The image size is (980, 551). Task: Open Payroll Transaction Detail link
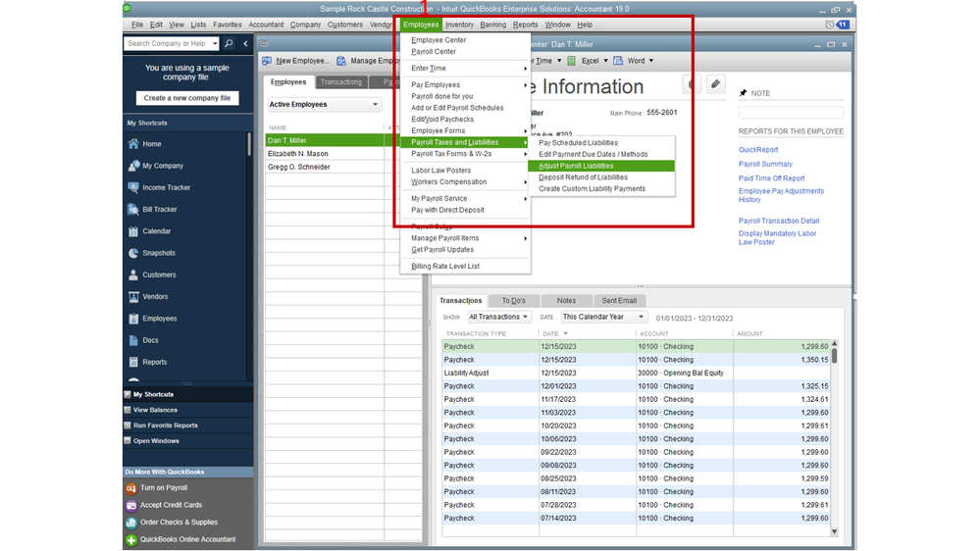tap(778, 221)
